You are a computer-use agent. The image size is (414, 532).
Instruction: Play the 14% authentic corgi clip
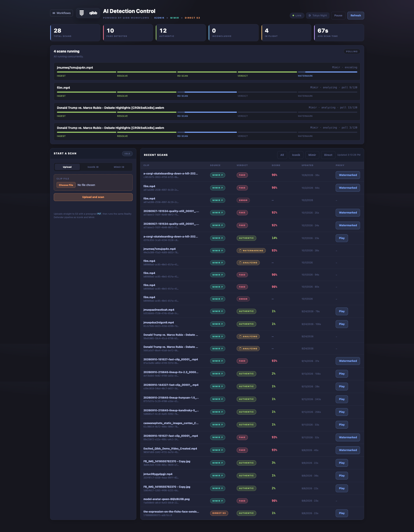coord(342,238)
